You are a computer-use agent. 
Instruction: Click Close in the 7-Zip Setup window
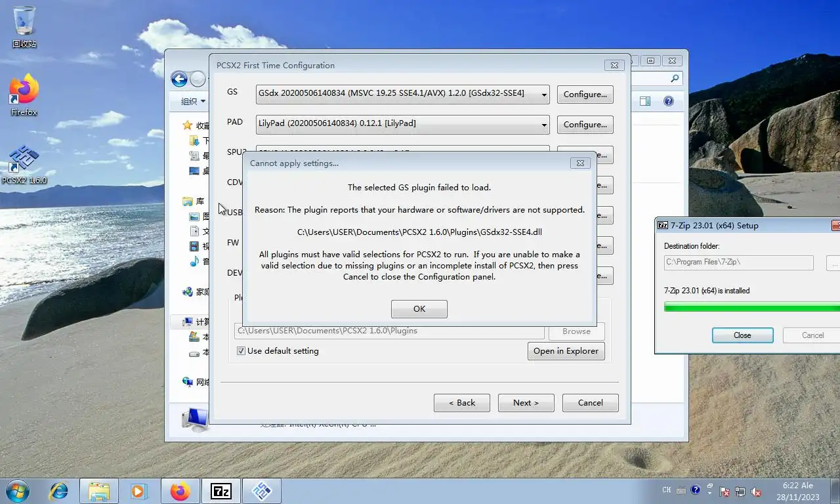[742, 335]
